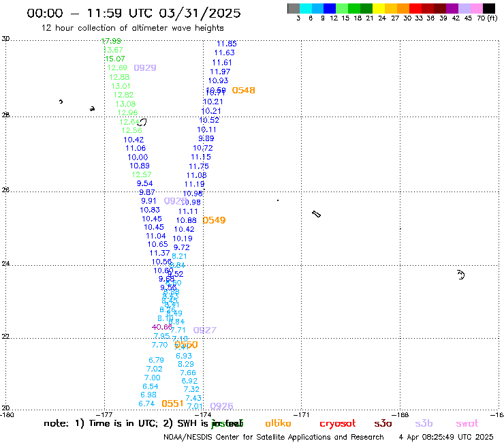Click the bright red swatch in the legend

pyautogui.click(x=415, y=9)
